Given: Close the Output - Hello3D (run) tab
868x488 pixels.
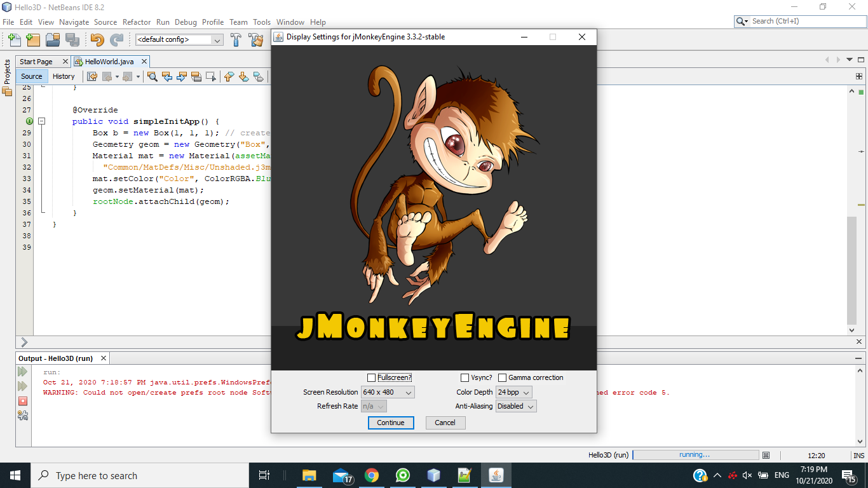Looking at the screenshot, I should pyautogui.click(x=103, y=358).
